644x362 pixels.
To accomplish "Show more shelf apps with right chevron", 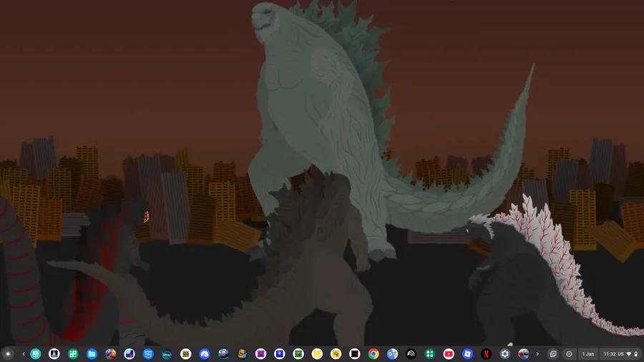I will 537,354.
